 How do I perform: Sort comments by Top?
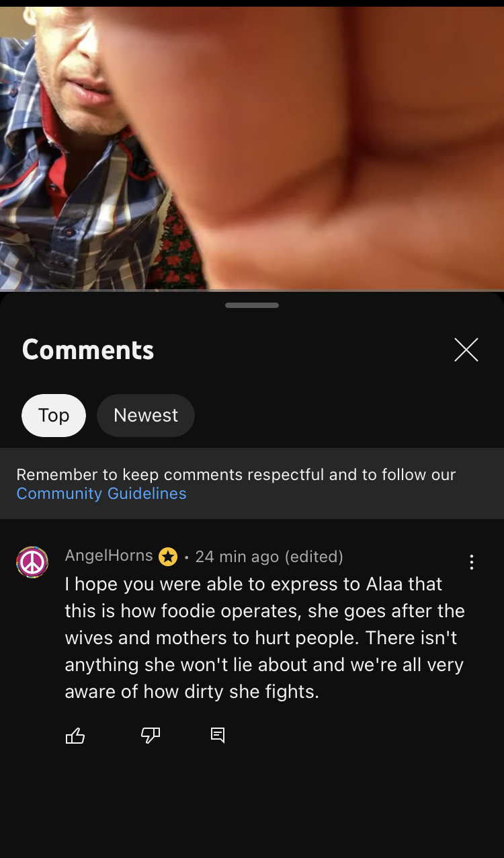coord(54,416)
